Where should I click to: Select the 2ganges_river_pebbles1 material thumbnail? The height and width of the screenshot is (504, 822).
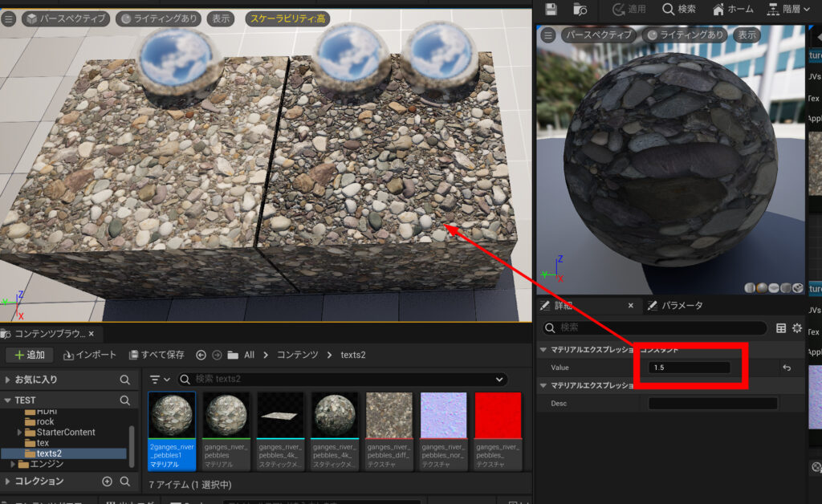coord(171,417)
